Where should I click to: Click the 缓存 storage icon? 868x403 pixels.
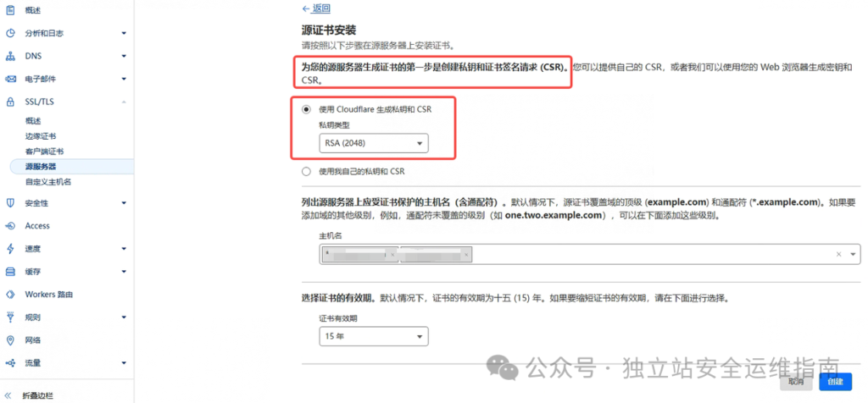[x=10, y=272]
